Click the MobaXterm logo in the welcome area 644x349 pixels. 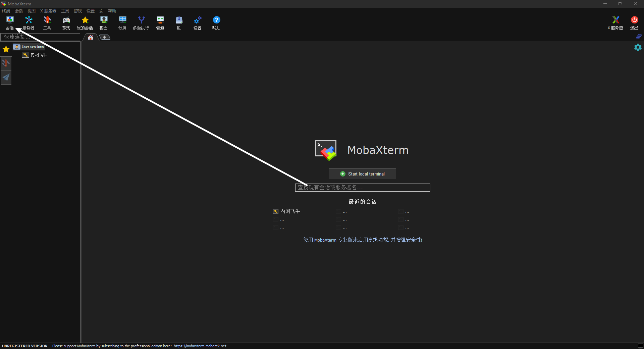coord(326,150)
